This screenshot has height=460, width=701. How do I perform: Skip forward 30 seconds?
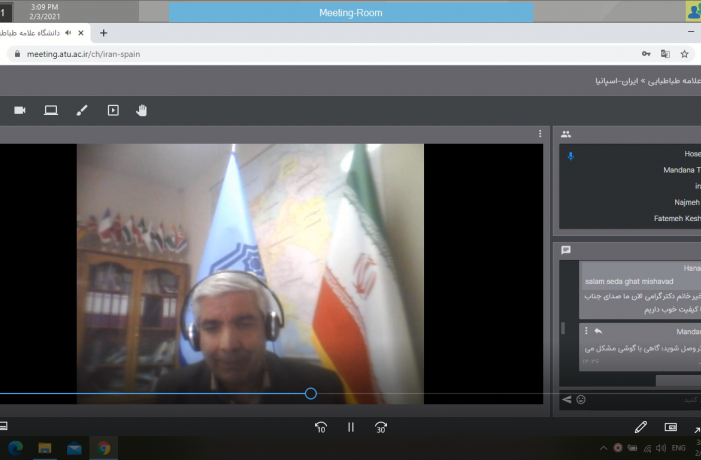(x=381, y=427)
